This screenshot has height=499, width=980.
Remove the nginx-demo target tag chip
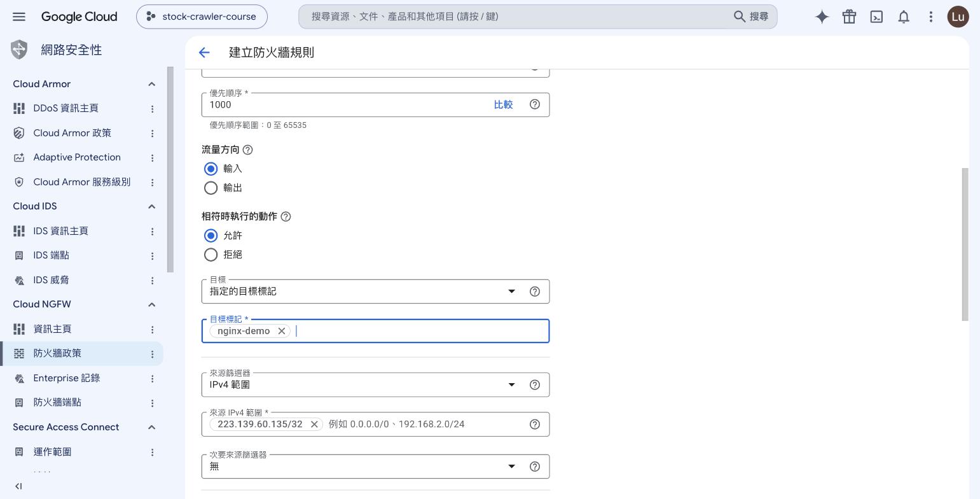(x=281, y=331)
